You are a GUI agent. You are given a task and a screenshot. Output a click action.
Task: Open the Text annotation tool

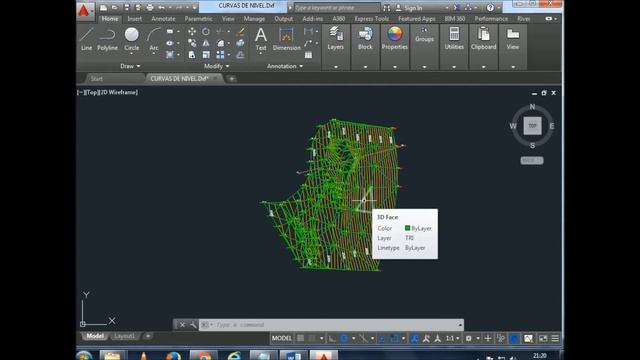tap(261, 39)
